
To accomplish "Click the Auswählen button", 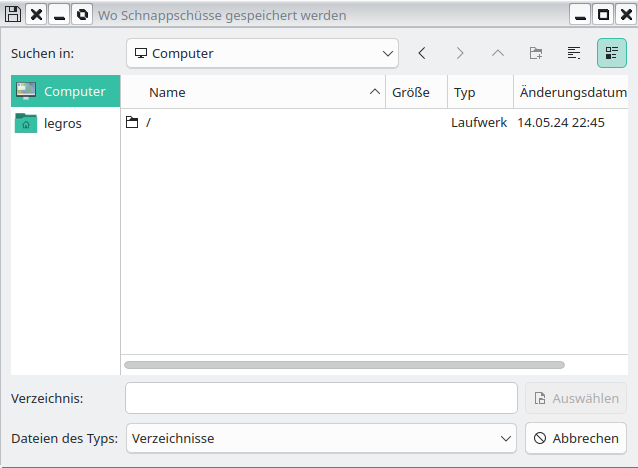I will pyautogui.click(x=576, y=398).
